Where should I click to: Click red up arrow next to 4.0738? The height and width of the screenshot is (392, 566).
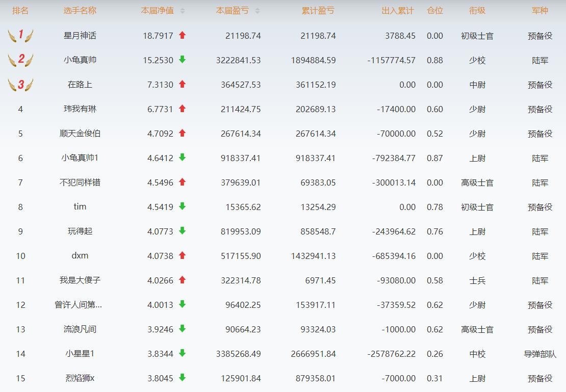pyautogui.click(x=182, y=256)
